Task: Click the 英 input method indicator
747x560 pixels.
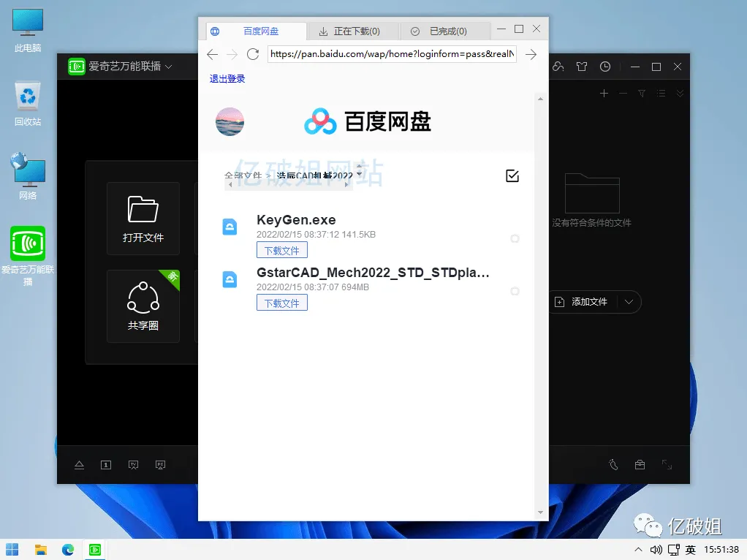Action: pos(690,550)
